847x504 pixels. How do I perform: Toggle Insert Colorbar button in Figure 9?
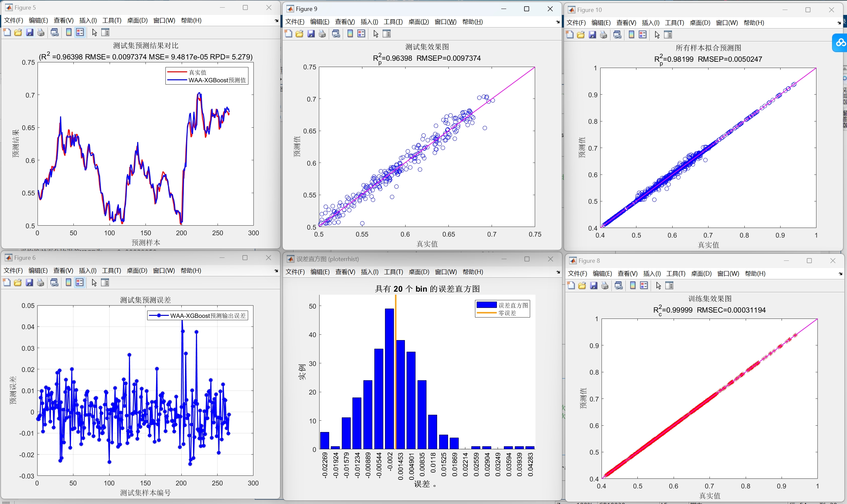350,34
